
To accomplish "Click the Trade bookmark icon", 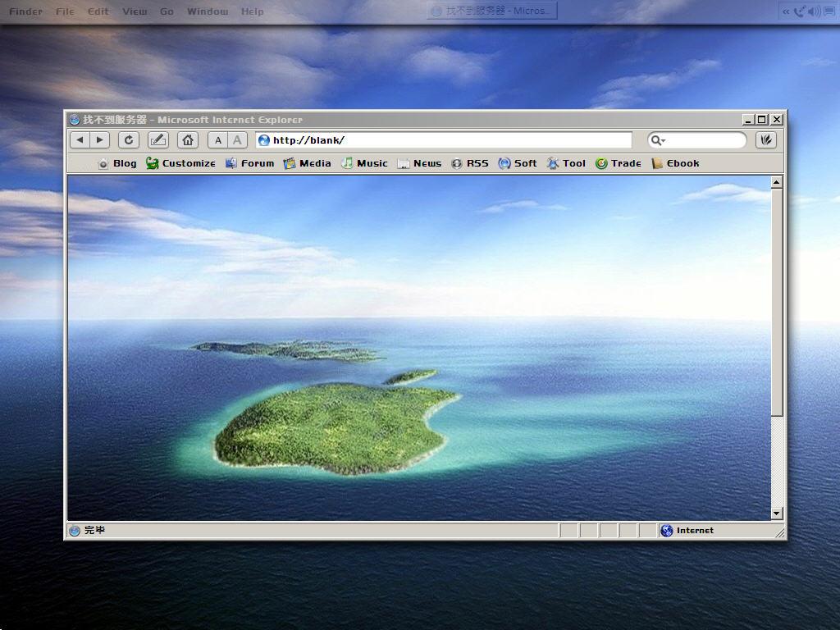I will [601, 163].
